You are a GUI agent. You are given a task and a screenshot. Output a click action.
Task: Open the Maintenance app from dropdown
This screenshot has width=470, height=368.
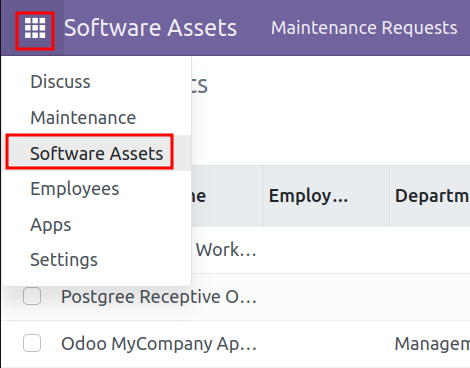83,118
